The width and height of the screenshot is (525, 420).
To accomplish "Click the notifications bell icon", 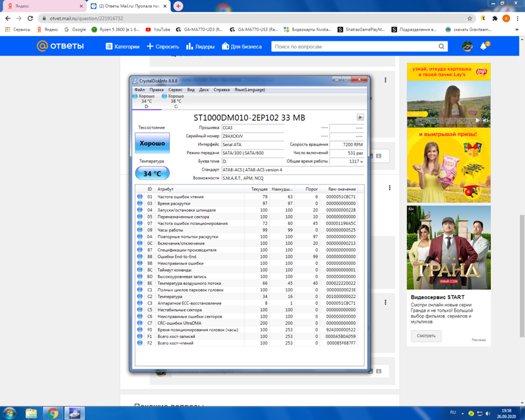I will click(x=484, y=46).
